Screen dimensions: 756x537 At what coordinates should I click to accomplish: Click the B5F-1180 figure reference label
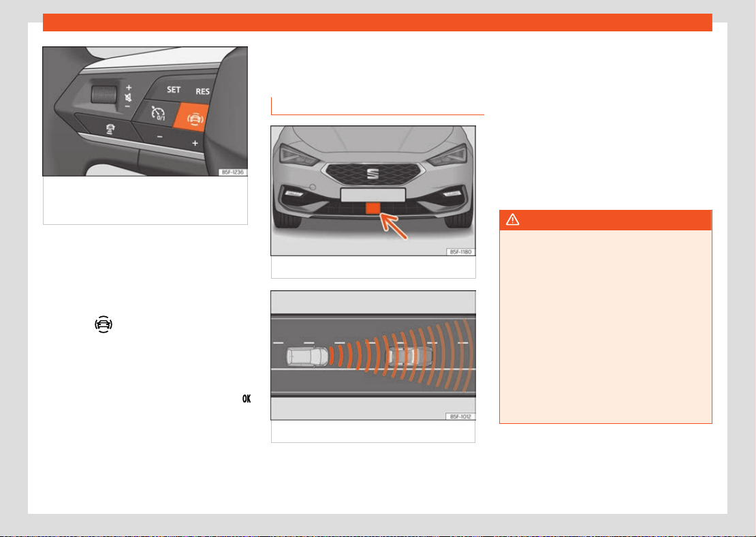pos(460,252)
